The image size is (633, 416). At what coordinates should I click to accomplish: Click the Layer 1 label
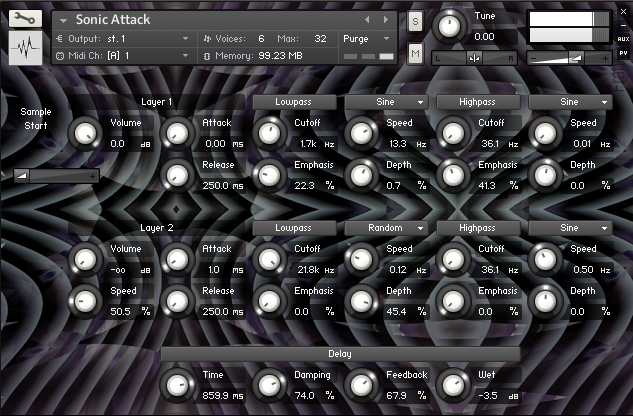tap(157, 102)
